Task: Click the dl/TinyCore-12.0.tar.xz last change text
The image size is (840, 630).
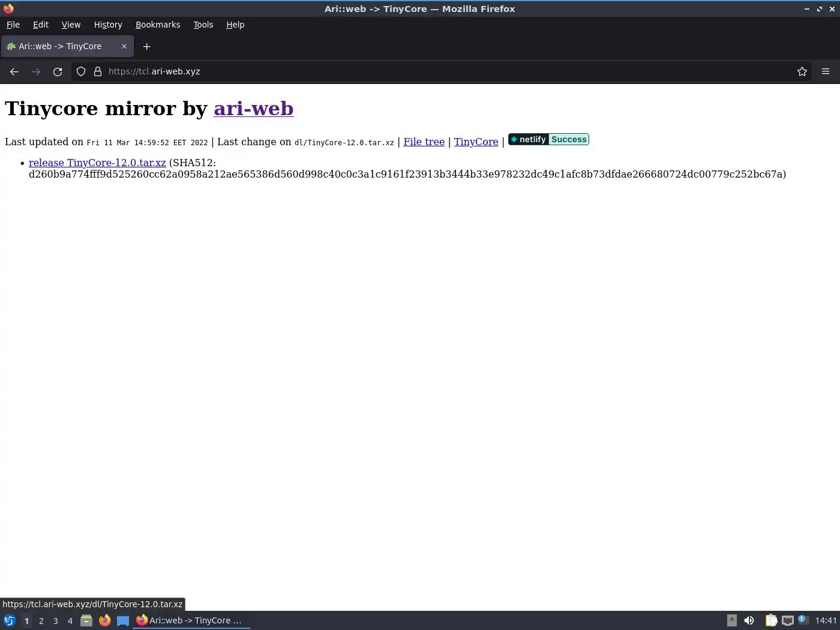Action: [344, 143]
